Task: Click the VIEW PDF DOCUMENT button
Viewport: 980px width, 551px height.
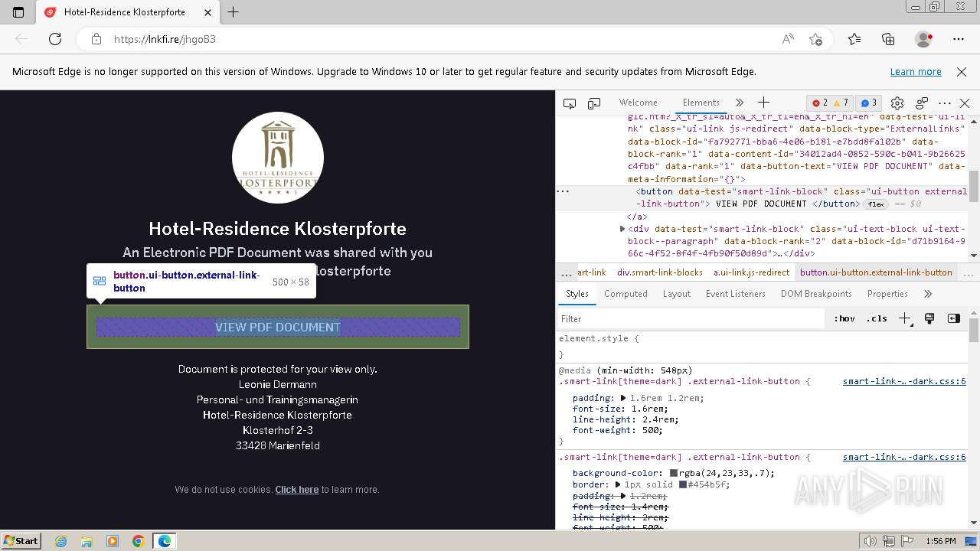Action: (x=278, y=327)
